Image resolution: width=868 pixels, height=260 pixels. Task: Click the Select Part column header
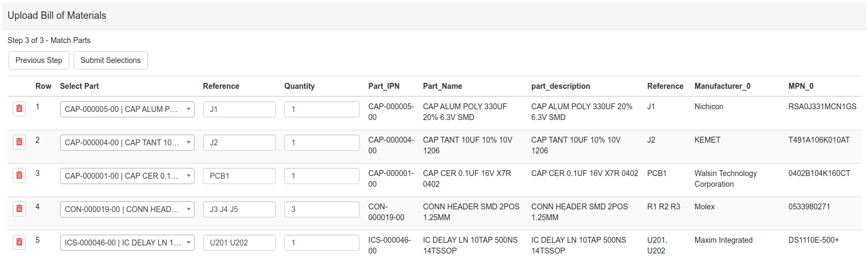pyautogui.click(x=80, y=86)
